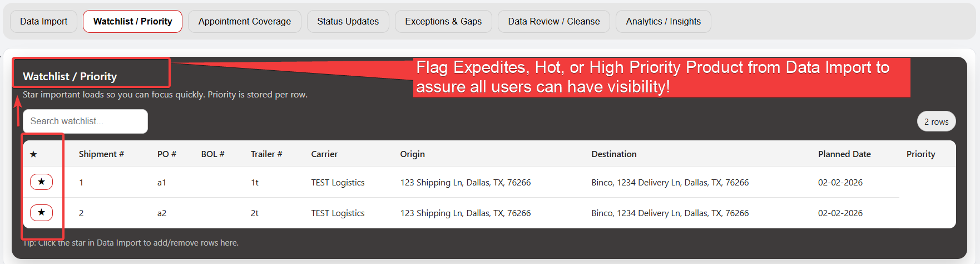The height and width of the screenshot is (264, 980).
Task: Click the Trailer # column header
Action: coord(266,154)
